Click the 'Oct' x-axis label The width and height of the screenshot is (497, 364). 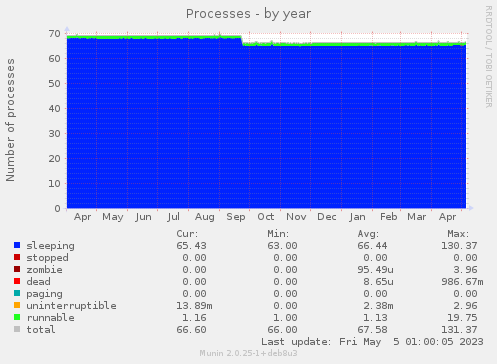point(266,217)
